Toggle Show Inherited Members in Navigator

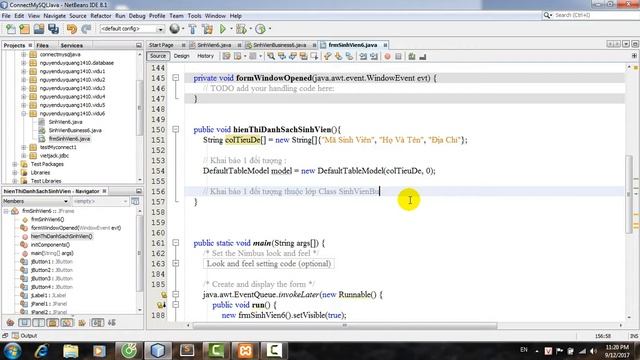[10, 323]
